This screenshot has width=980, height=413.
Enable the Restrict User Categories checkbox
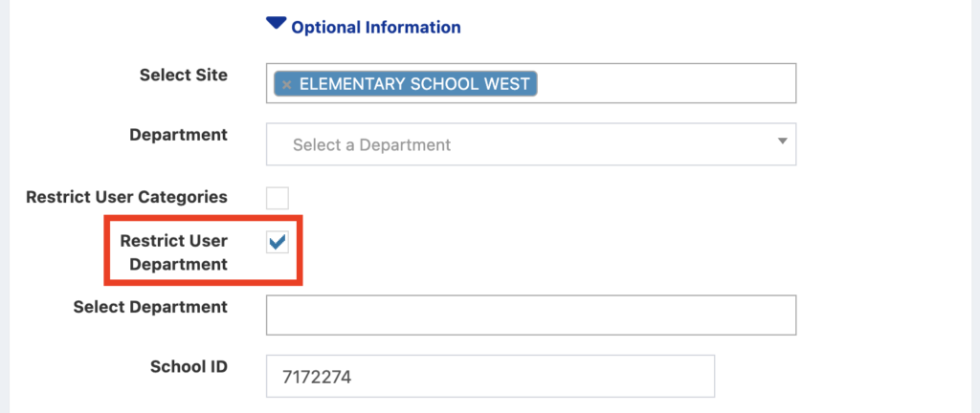(x=278, y=198)
